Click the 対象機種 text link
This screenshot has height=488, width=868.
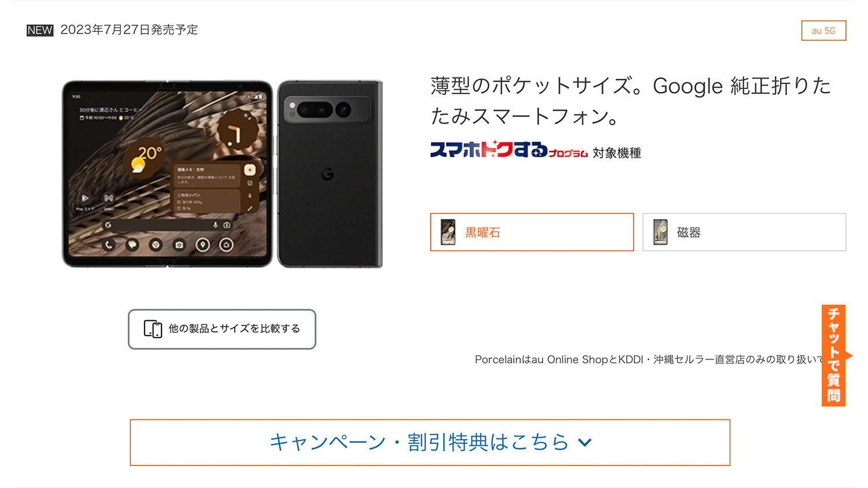click(x=617, y=153)
